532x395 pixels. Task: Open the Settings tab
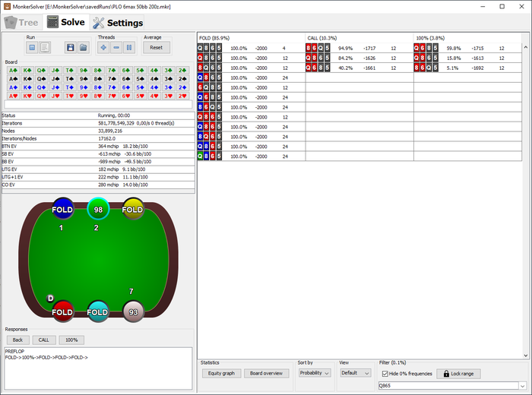118,23
